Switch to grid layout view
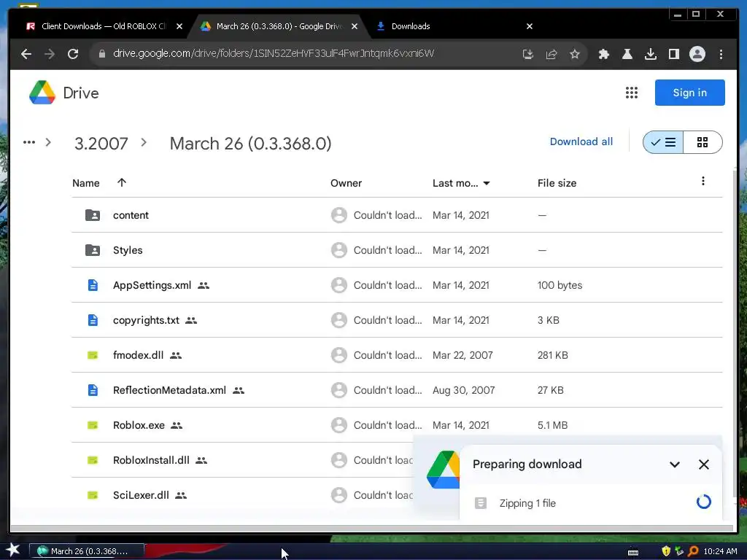Viewport: 747px width, 560px height. 703,142
